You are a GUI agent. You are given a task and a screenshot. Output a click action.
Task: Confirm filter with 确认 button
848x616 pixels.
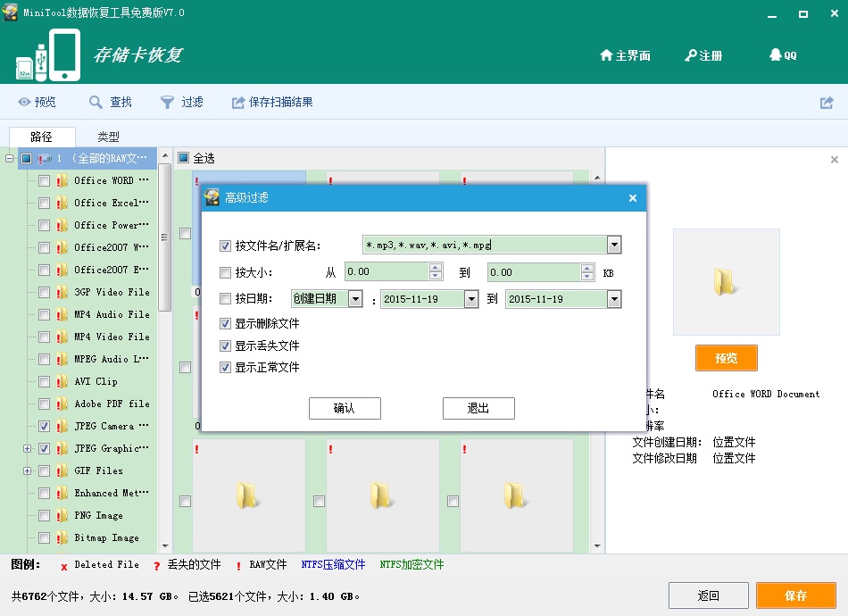pyautogui.click(x=345, y=408)
